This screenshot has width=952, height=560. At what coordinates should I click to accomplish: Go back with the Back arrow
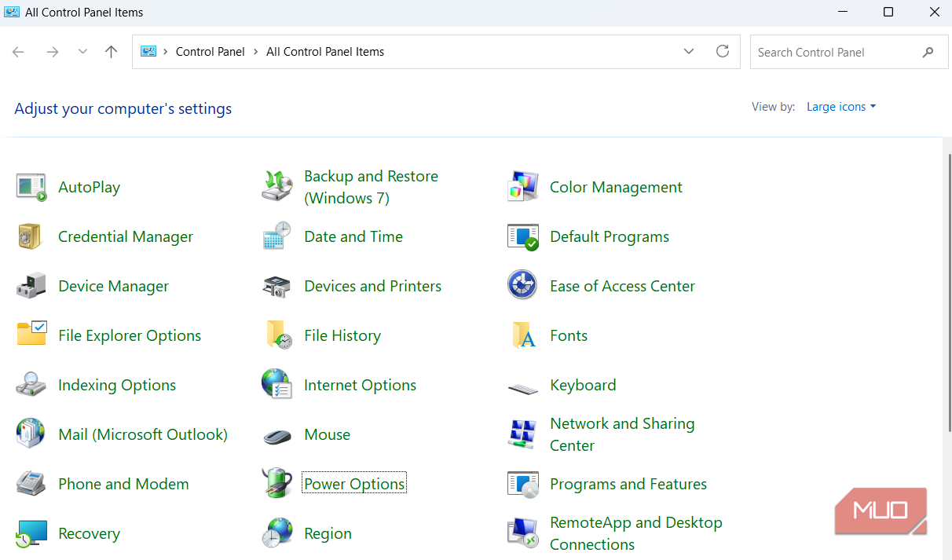pos(18,52)
